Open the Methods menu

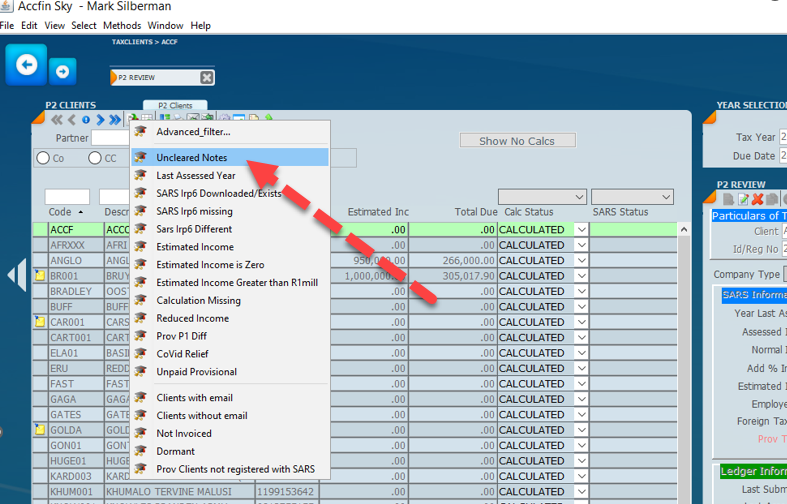pos(122,25)
